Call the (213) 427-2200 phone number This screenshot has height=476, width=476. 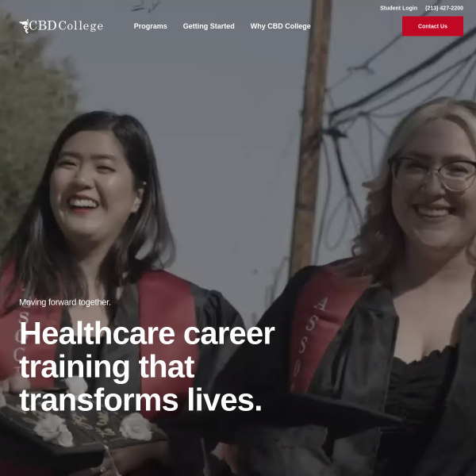[x=443, y=8]
